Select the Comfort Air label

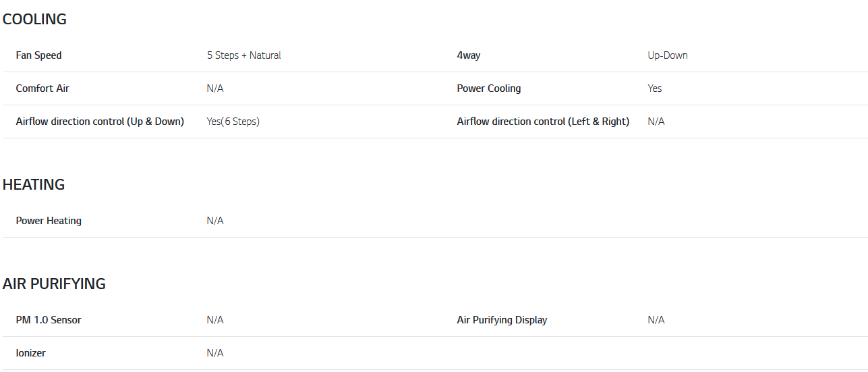(x=42, y=88)
